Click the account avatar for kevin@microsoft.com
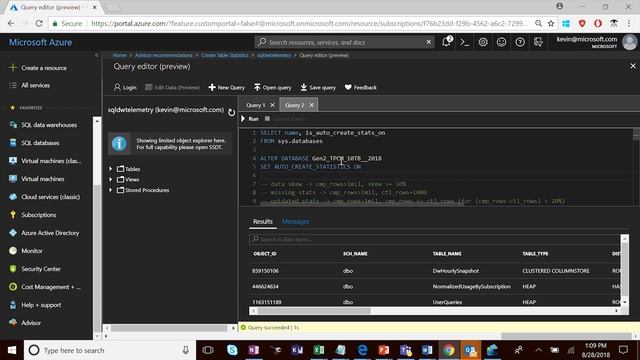The width and height of the screenshot is (640, 360). tap(630, 42)
